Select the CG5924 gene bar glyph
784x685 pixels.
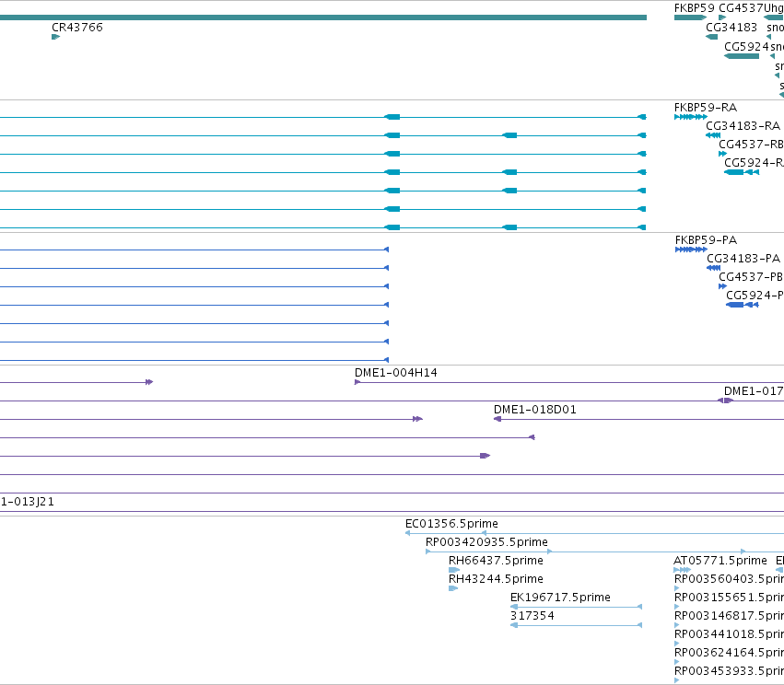pos(742,56)
